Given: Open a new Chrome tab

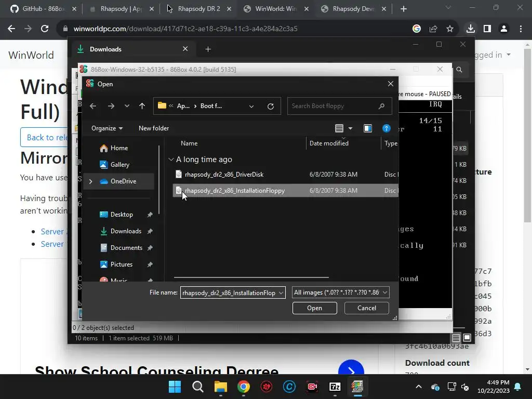Looking at the screenshot, I should pyautogui.click(x=403, y=9).
